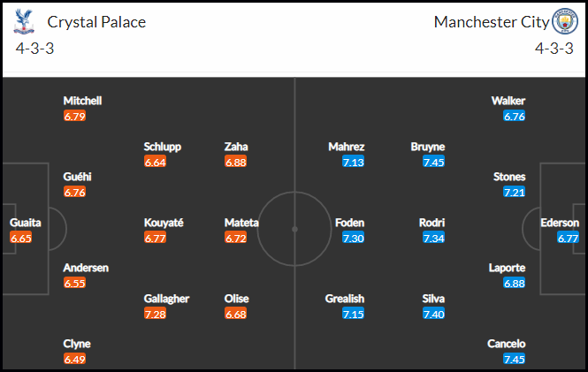Select goalkeeper Guaita
This screenshot has height=372, width=588.
[25, 223]
